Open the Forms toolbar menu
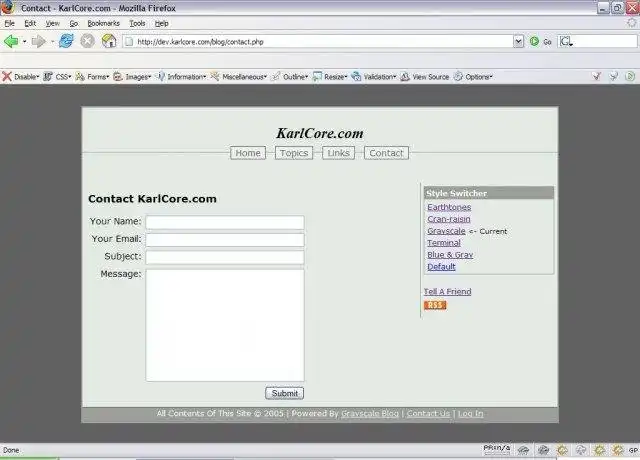Screen dimensions: 640x460 (92, 76)
